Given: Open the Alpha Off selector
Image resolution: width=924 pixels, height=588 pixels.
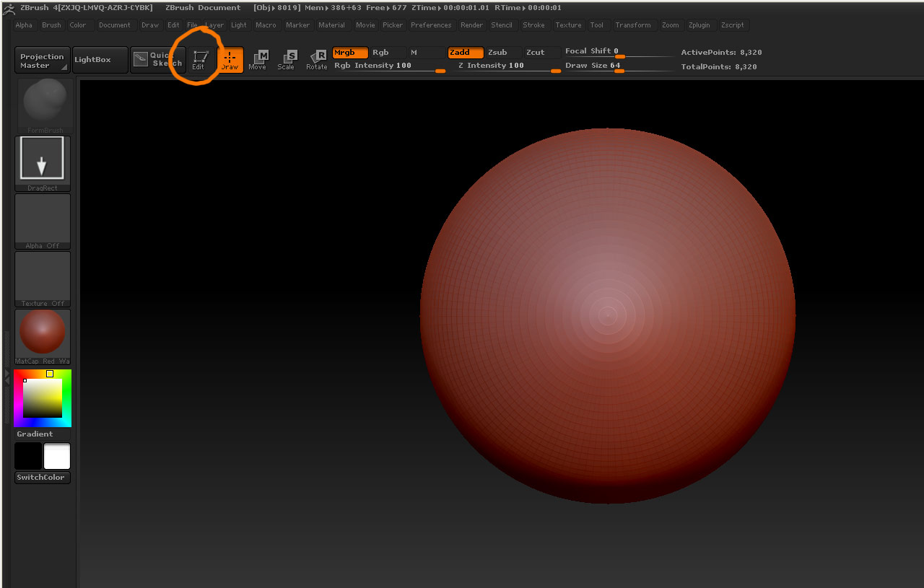Looking at the screenshot, I should click(42, 220).
